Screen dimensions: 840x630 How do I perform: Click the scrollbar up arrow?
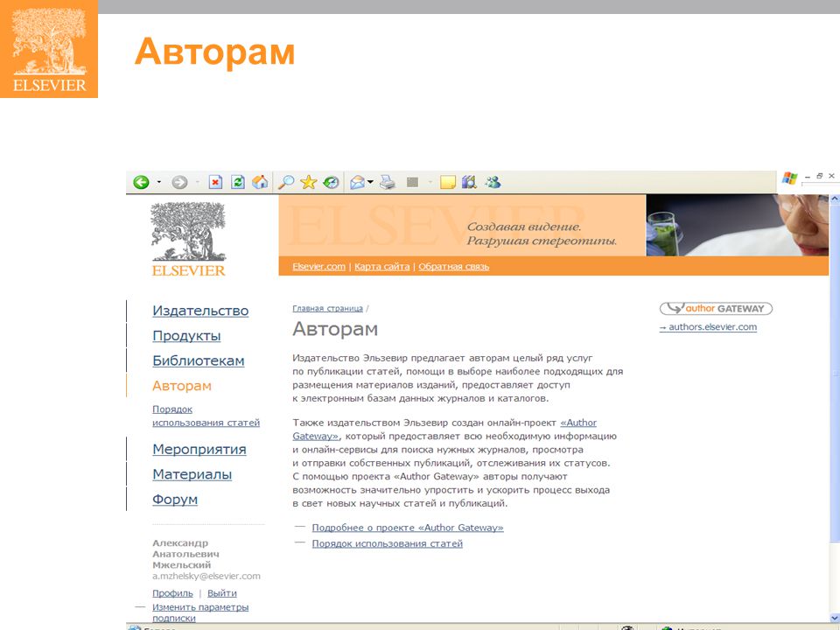(835, 199)
